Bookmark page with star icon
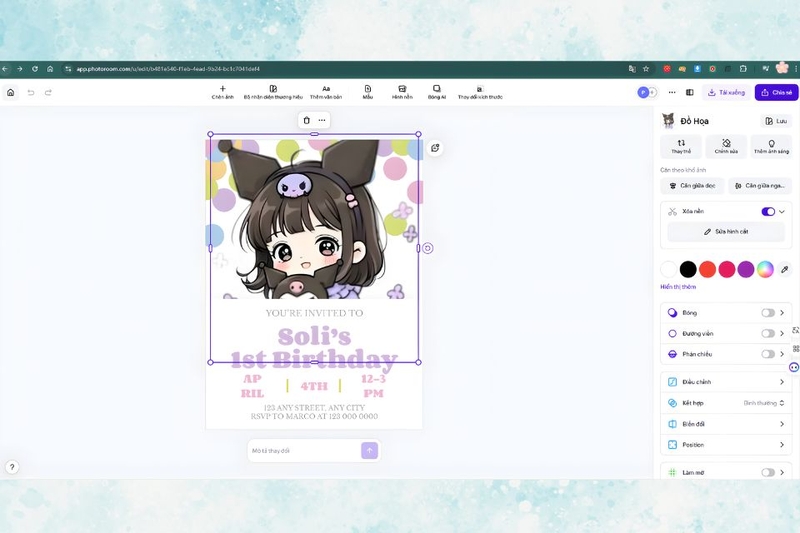Screen dimensions: 800x533 tap(646, 69)
